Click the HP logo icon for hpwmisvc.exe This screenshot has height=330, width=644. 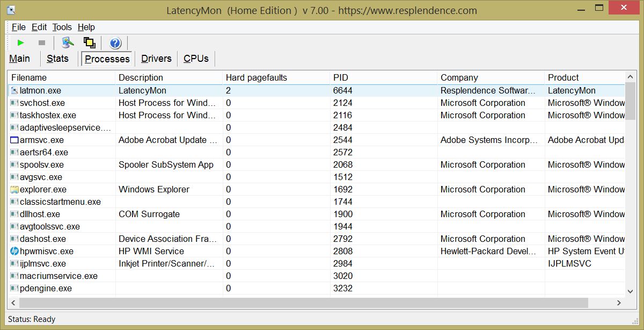point(14,252)
